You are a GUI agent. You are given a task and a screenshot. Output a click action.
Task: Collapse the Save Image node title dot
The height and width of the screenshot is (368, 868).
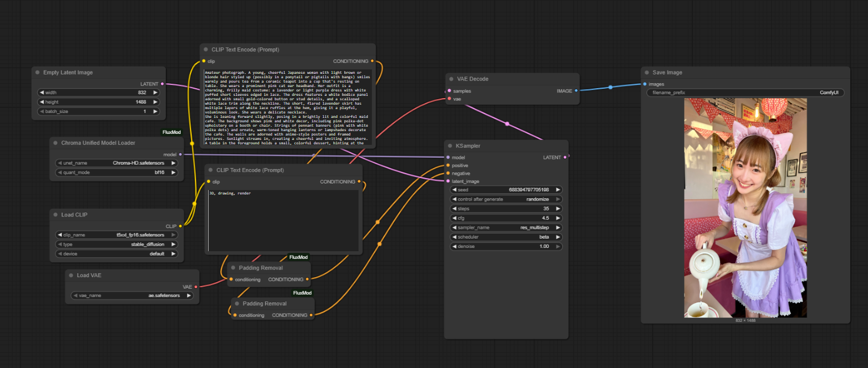tap(647, 73)
